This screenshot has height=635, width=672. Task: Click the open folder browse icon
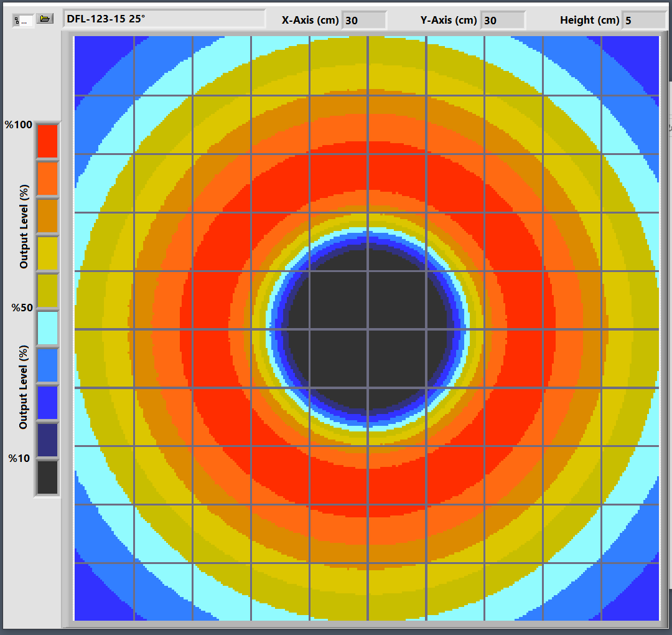pyautogui.click(x=44, y=19)
